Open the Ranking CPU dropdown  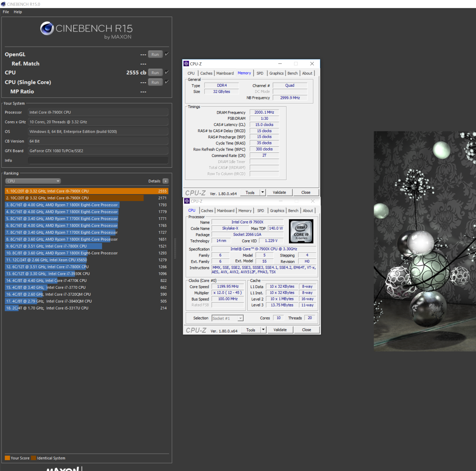[33, 181]
